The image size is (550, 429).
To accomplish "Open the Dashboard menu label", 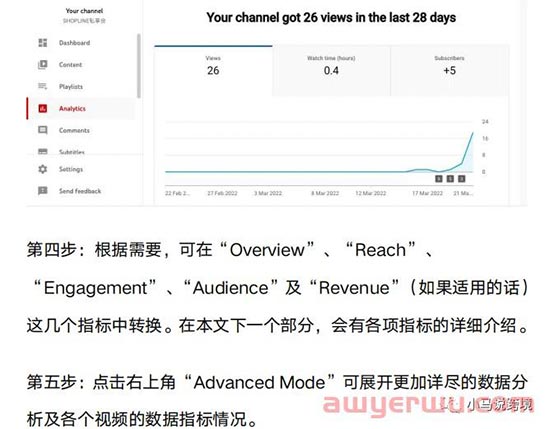I will point(74,43).
